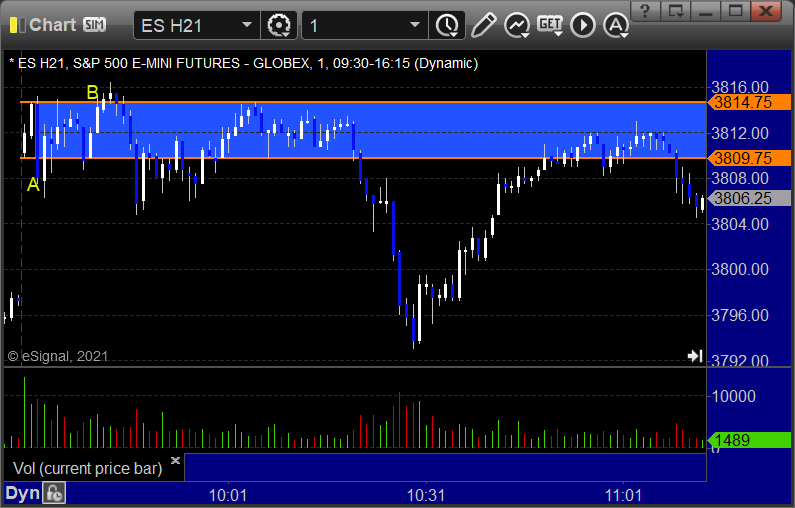The height and width of the screenshot is (508, 795).
Task: Select the upper orange line at 3814.75
Action: [x=363, y=102]
